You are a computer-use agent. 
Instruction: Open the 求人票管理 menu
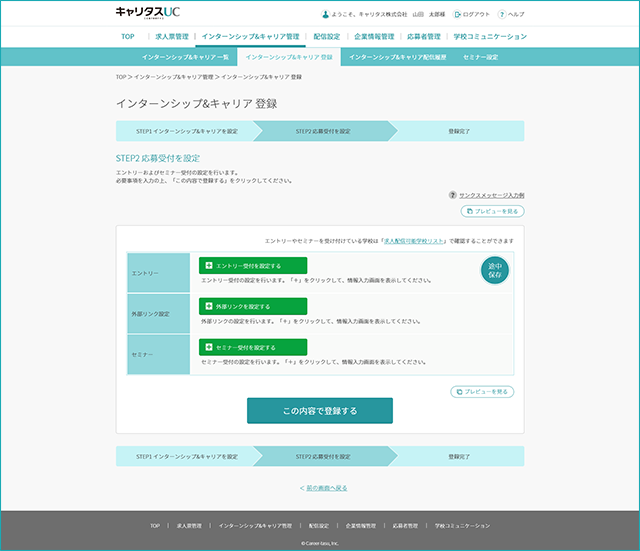[172, 36]
